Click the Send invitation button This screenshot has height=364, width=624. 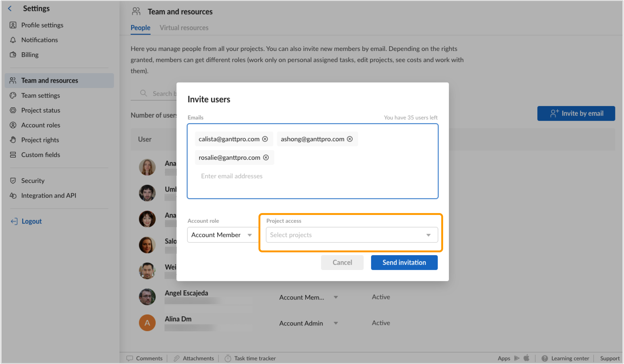[x=404, y=262]
